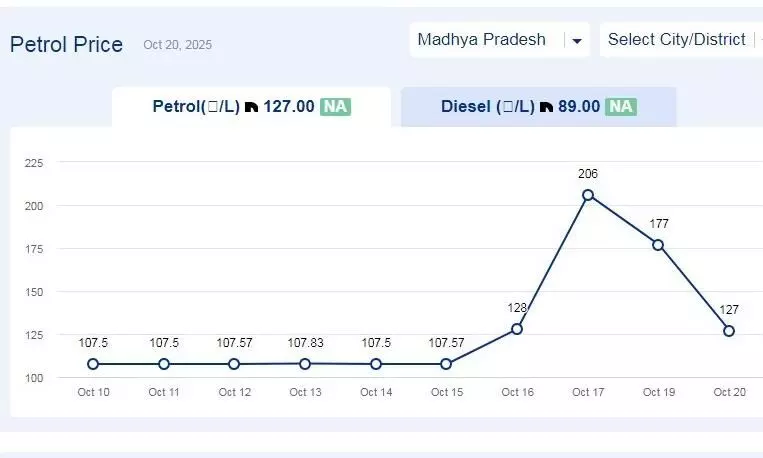Click the Oct 10 data point at 107.5

click(93, 364)
